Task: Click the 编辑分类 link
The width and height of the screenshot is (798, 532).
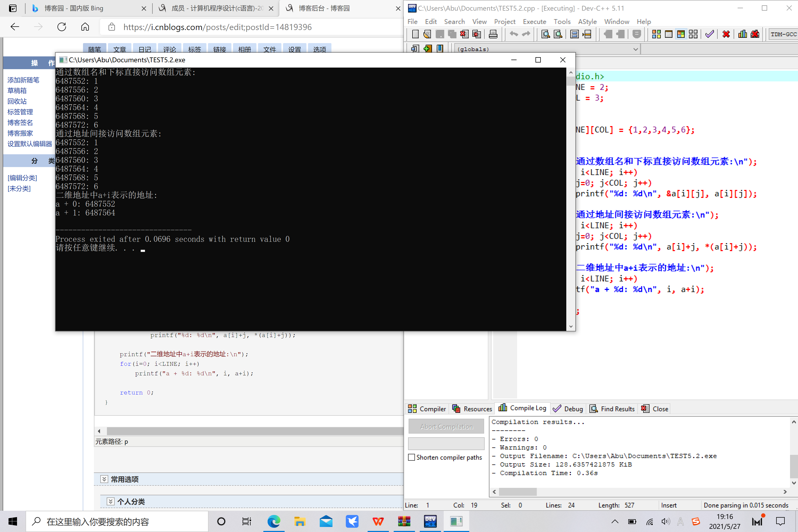Action: pos(22,178)
